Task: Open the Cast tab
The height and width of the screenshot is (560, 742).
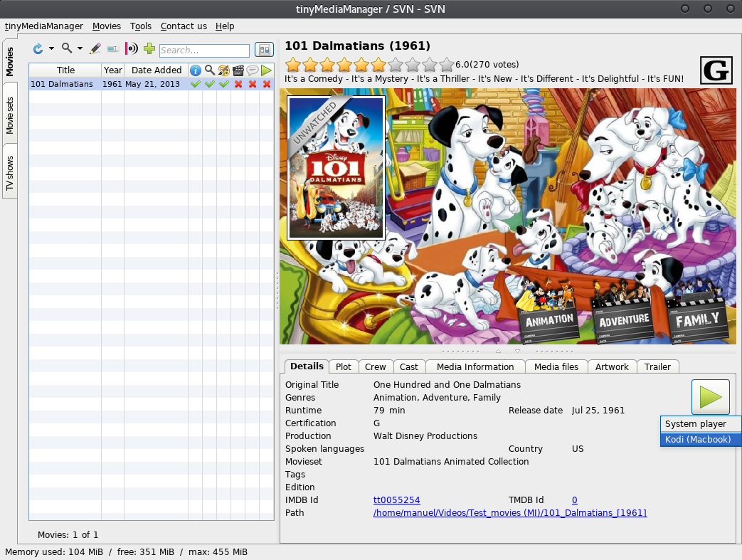Action: (x=409, y=367)
